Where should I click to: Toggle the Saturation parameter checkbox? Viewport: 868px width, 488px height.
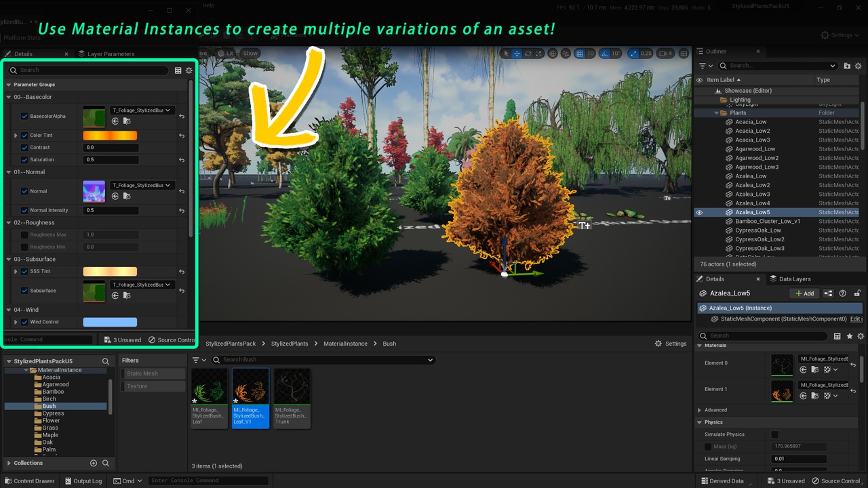coord(24,160)
